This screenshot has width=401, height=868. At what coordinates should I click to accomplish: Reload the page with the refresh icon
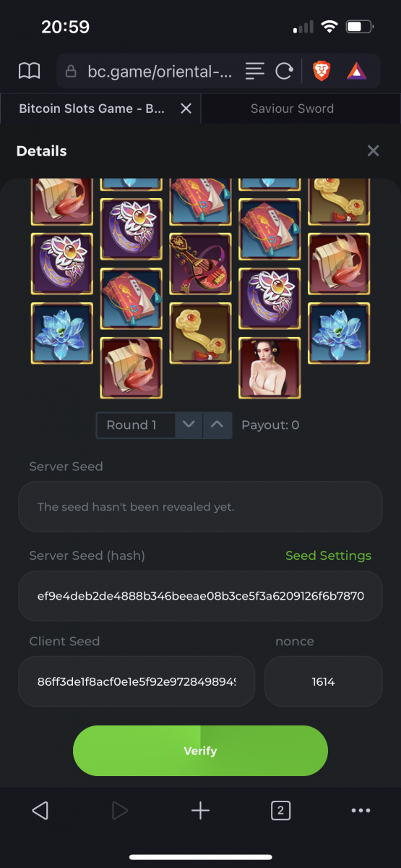(x=284, y=71)
